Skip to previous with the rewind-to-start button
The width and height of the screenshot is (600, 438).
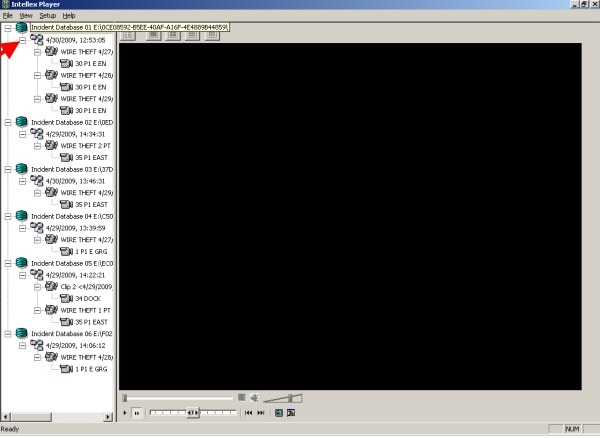[248, 413]
